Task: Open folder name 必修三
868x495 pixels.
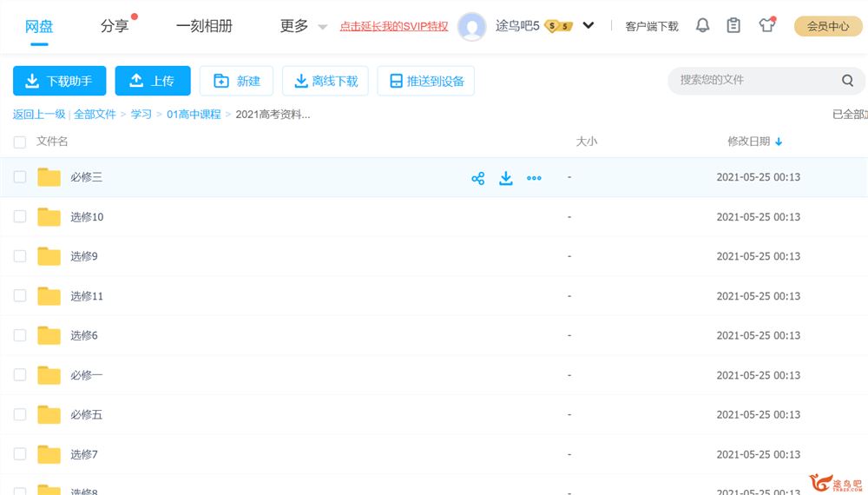Action: click(x=86, y=177)
